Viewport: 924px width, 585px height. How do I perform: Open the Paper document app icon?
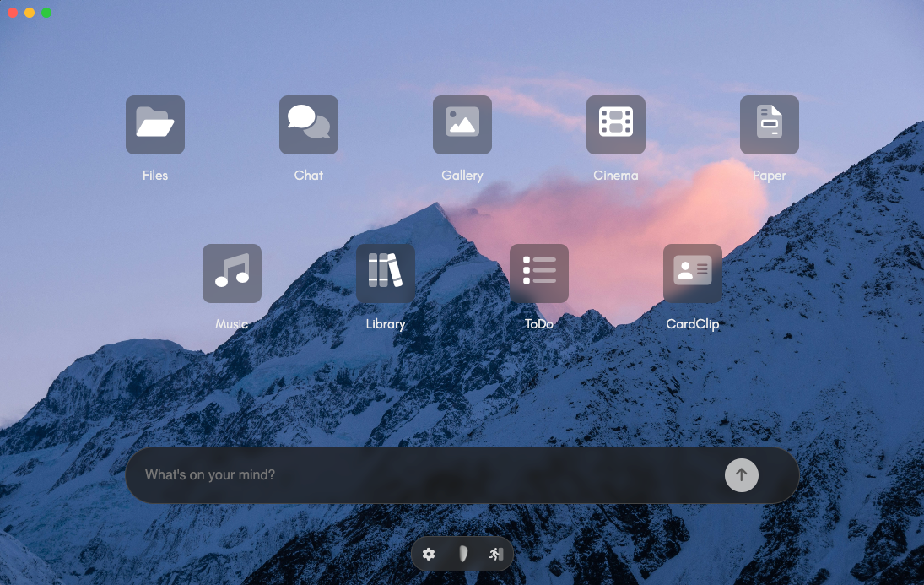click(x=770, y=125)
